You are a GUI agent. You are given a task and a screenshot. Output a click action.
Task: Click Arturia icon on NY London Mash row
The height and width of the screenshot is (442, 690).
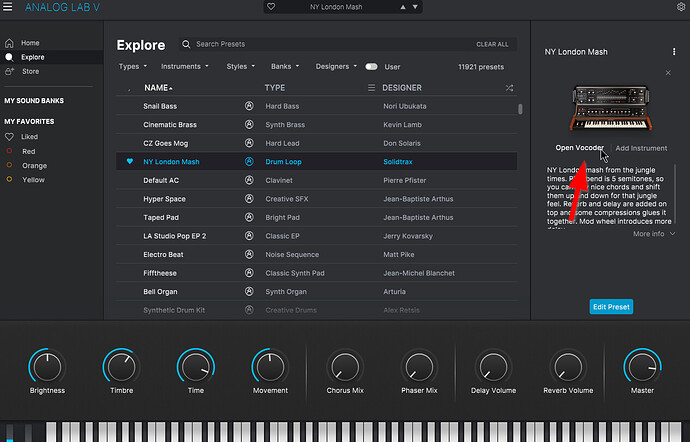point(249,162)
